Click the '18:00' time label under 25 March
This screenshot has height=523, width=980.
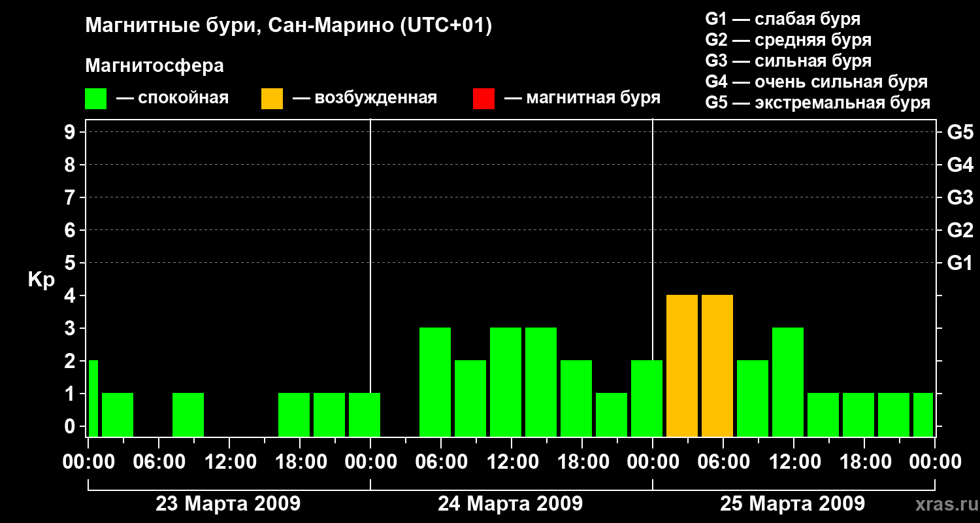[x=864, y=462]
